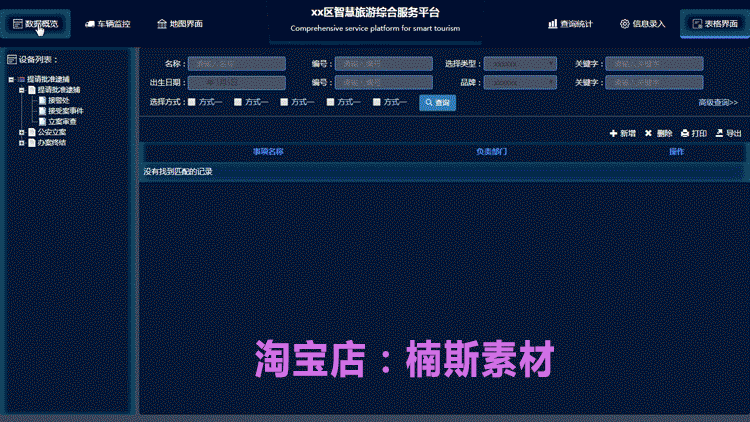Click the plus icon for 新增
The height and width of the screenshot is (422, 750).
tap(614, 133)
